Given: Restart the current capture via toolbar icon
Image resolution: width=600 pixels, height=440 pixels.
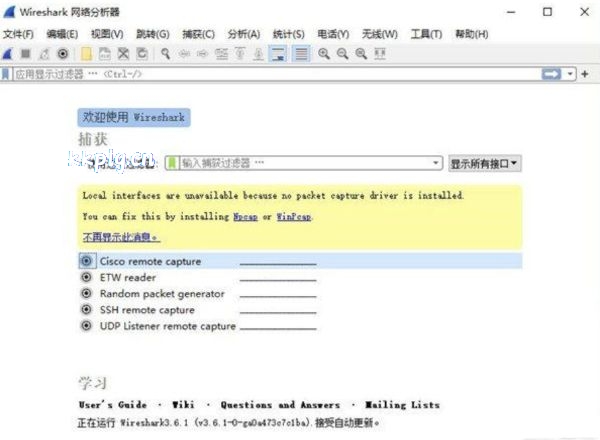Looking at the screenshot, I should click(44, 54).
